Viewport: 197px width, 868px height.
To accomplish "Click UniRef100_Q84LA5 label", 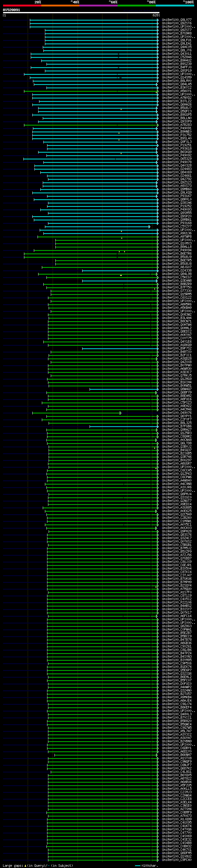I will pyautogui.click(x=177, y=84).
